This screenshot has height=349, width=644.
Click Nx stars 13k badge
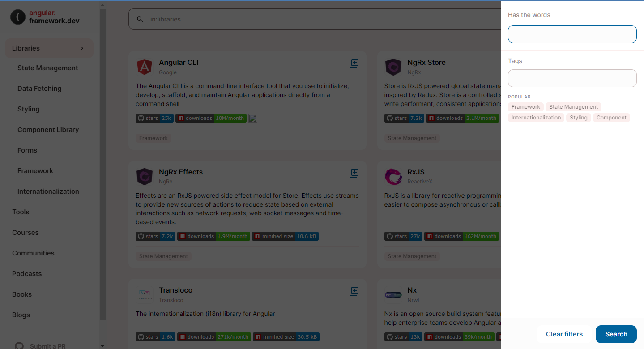point(403,337)
